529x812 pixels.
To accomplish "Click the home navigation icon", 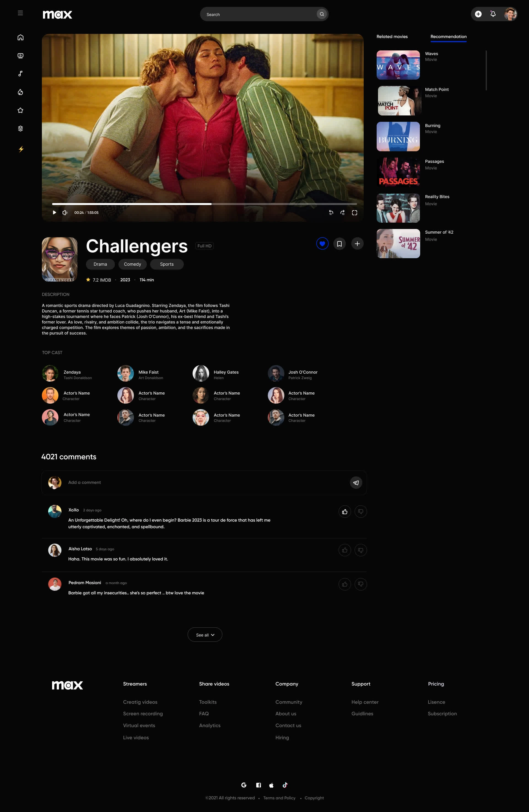I will click(20, 37).
